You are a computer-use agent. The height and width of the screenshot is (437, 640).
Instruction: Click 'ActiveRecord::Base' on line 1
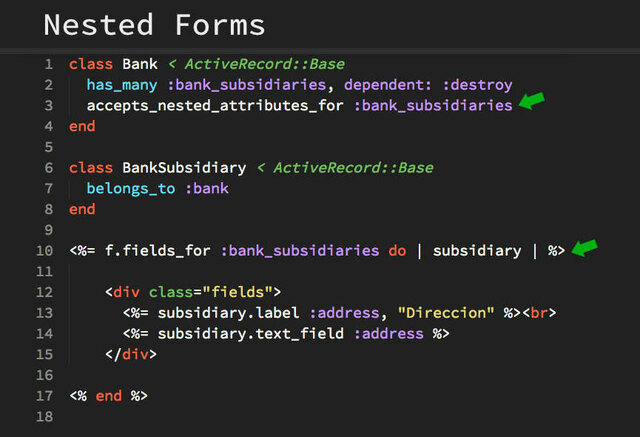[x=265, y=64]
